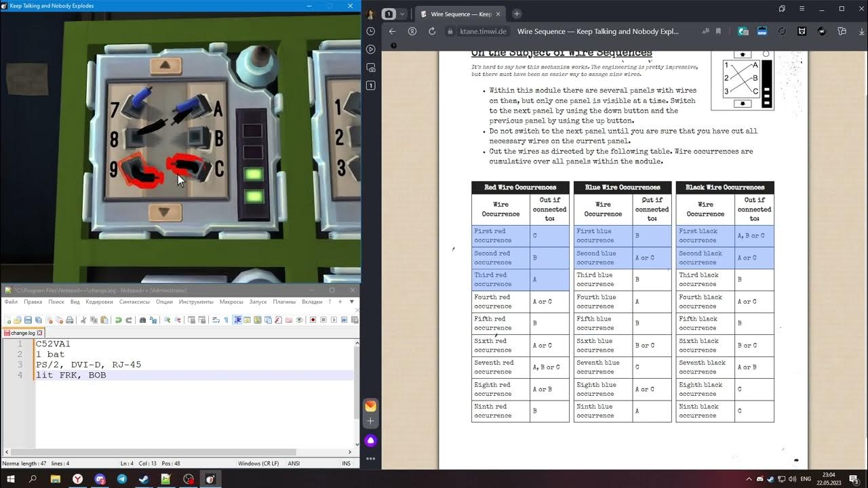Click the Replace icon in Notepad++ toolbar
This screenshot has height=488, width=868.
click(153, 320)
